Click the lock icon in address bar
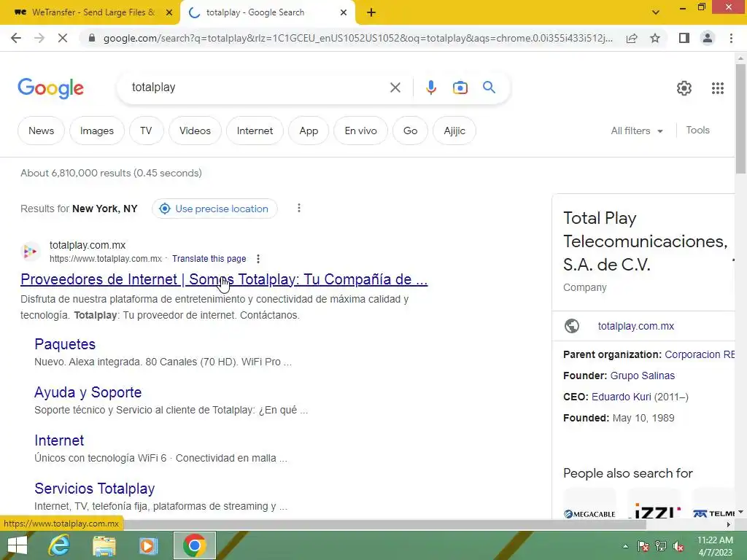Screen dimensions: 747x560 tap(92, 38)
